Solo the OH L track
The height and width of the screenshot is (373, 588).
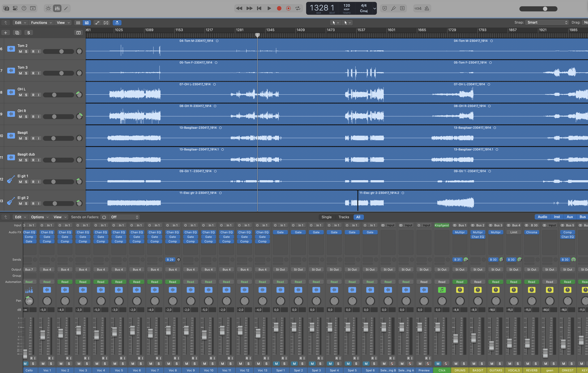(x=26, y=95)
